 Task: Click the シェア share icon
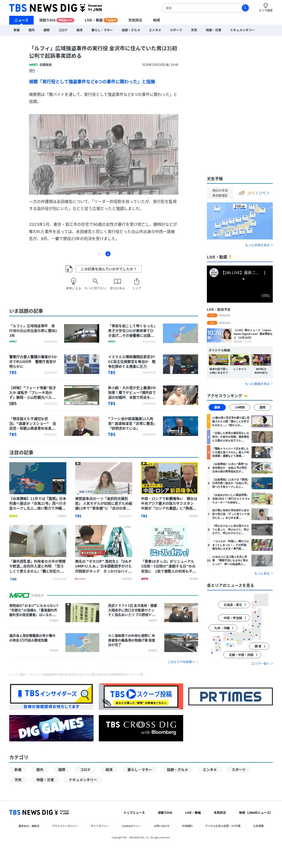click(x=137, y=284)
